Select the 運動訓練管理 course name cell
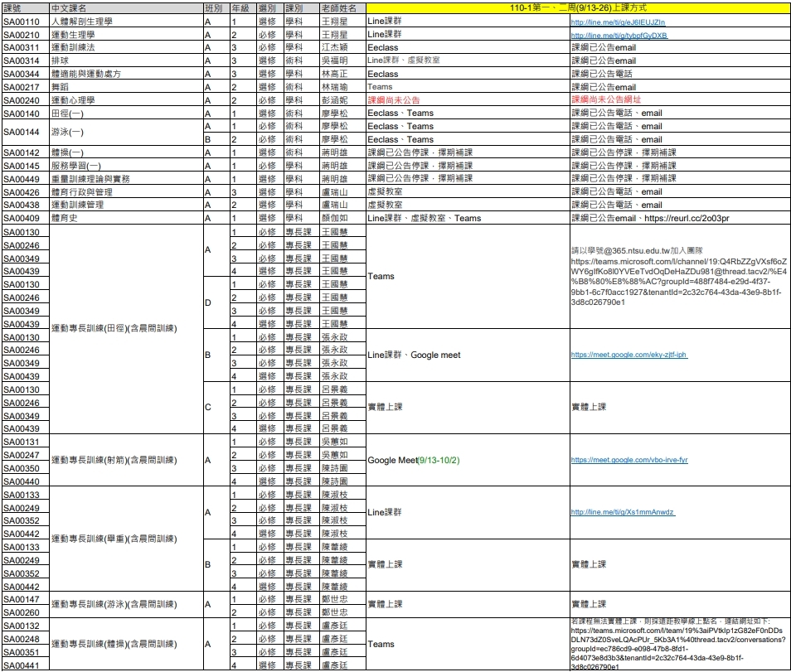The image size is (791, 672). click(x=127, y=205)
